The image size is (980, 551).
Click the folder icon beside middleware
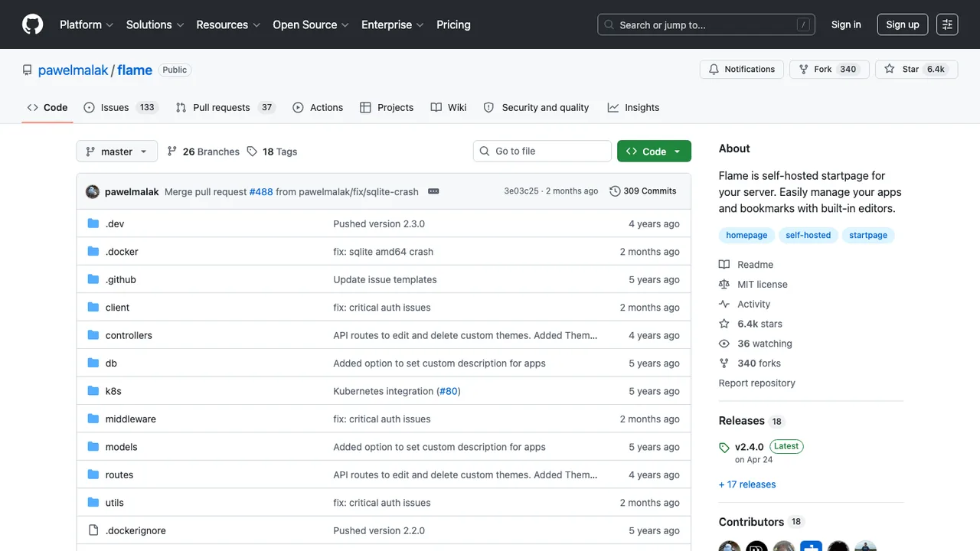pyautogui.click(x=93, y=419)
